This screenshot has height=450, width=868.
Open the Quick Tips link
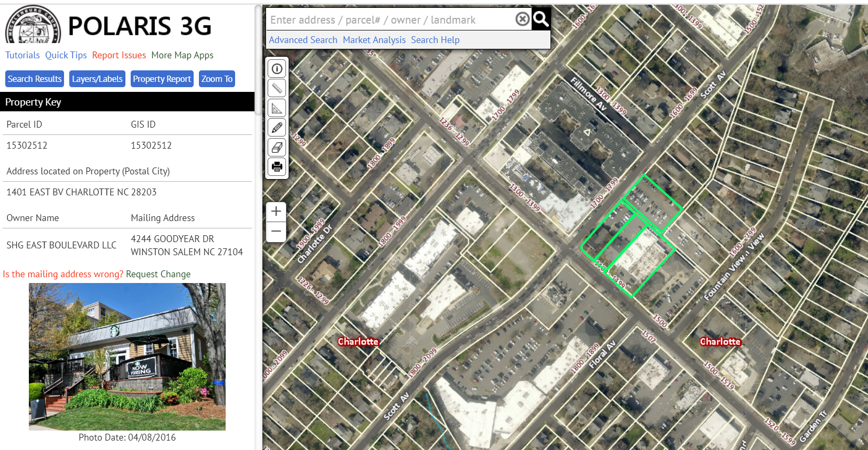[x=66, y=55]
